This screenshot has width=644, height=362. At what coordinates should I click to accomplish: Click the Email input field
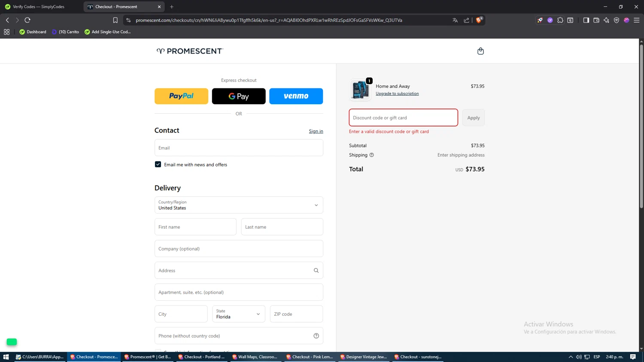click(239, 148)
